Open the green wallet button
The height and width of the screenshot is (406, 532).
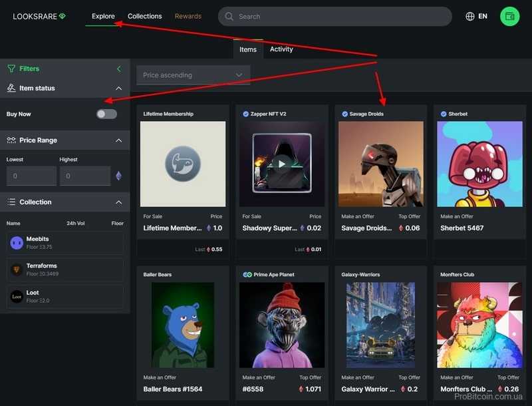click(509, 16)
